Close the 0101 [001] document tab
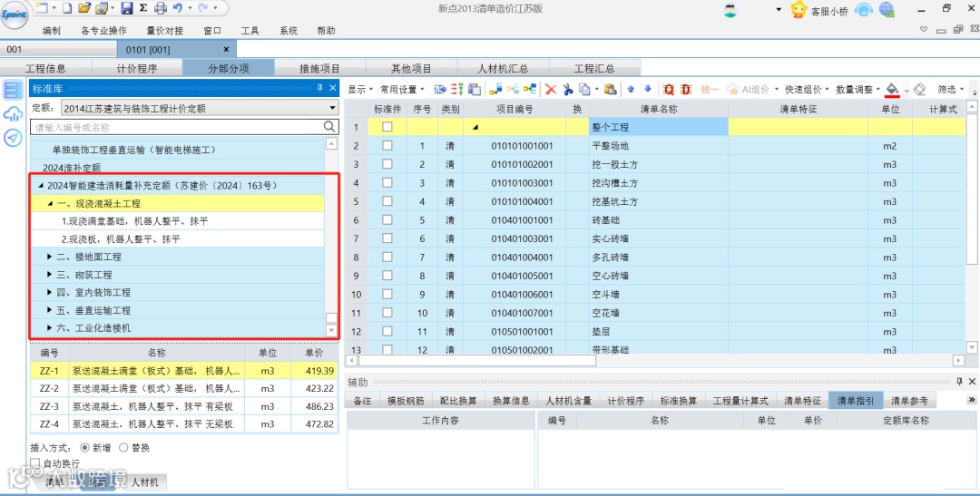Viewport: 980px width, 496px height. tap(226, 49)
